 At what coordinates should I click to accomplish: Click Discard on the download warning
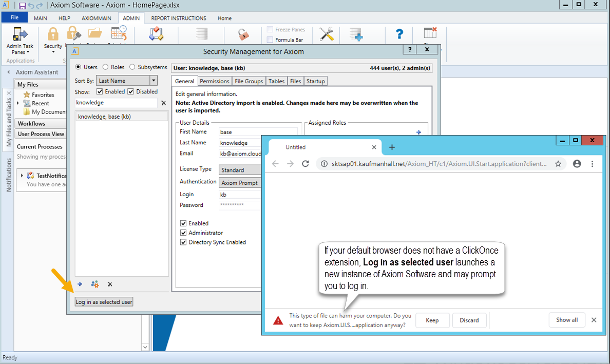coord(469,320)
